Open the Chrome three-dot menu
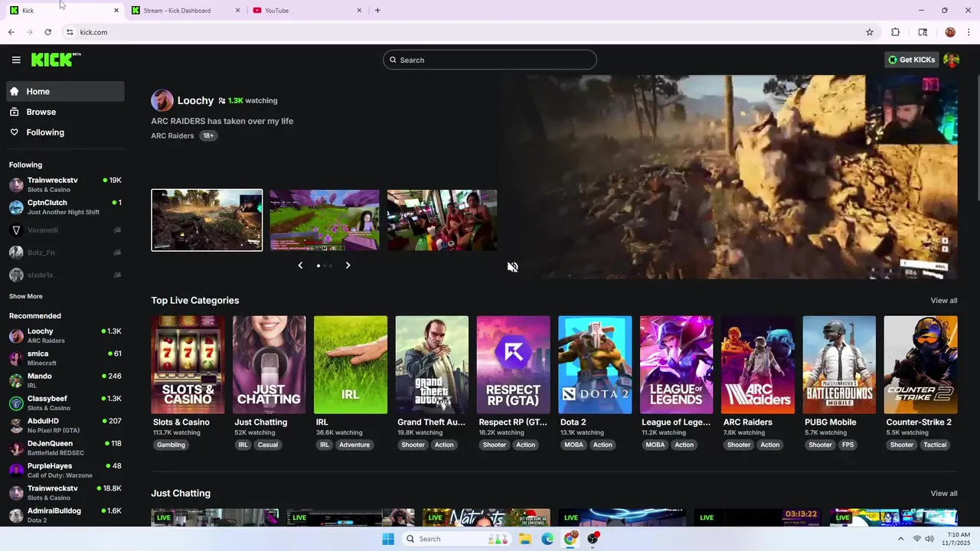980x551 pixels. [x=969, y=32]
